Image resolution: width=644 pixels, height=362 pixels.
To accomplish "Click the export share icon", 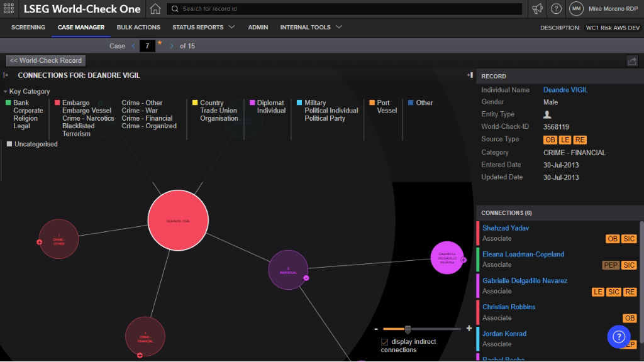I will (x=632, y=61).
